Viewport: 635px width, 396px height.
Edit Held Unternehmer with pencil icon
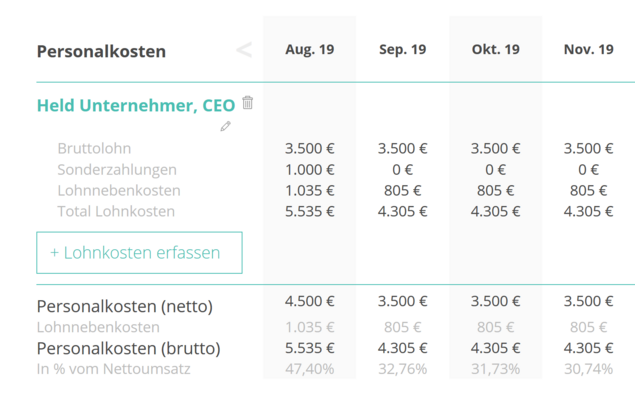(226, 126)
